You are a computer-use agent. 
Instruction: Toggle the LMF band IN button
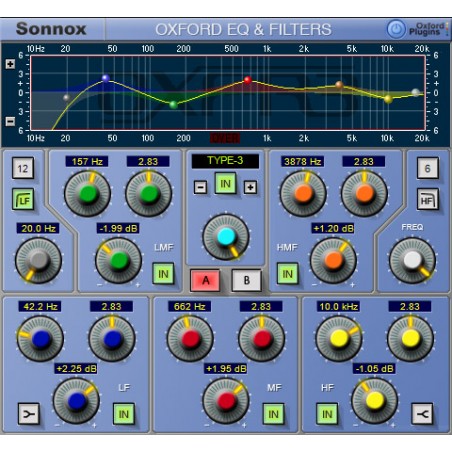(163, 274)
